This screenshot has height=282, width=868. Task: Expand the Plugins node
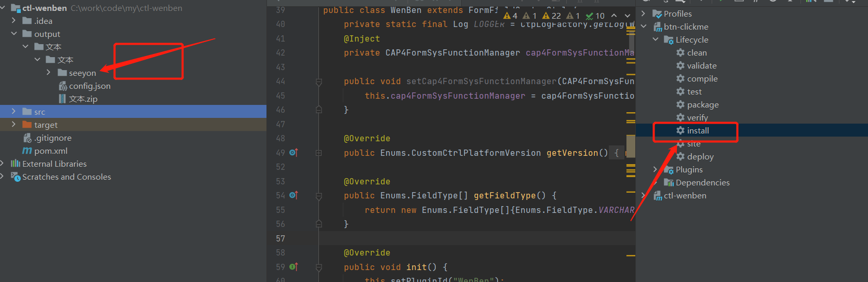click(656, 169)
